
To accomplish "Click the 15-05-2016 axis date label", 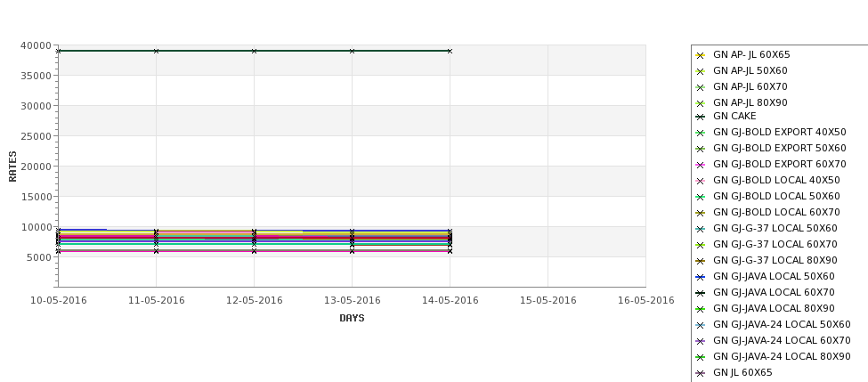I will point(548,301).
